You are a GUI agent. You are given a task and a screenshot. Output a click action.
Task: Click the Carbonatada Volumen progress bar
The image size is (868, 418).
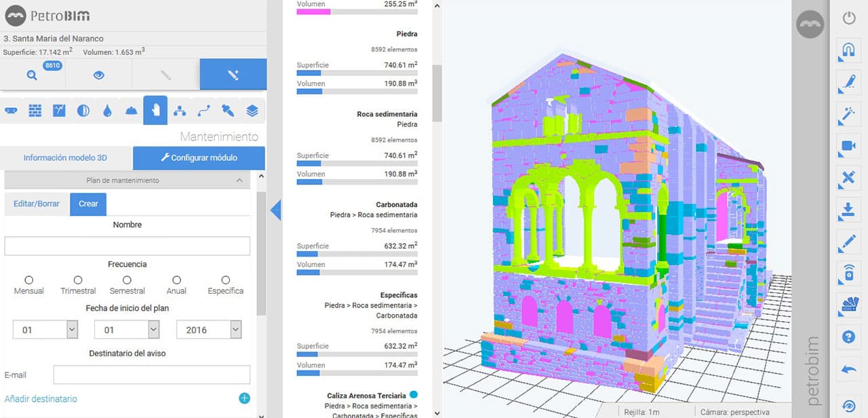(357, 273)
